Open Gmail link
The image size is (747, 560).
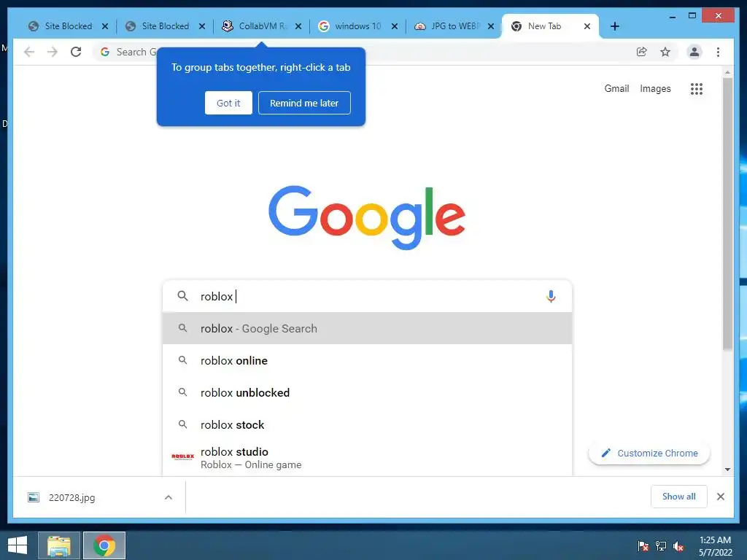coord(616,88)
